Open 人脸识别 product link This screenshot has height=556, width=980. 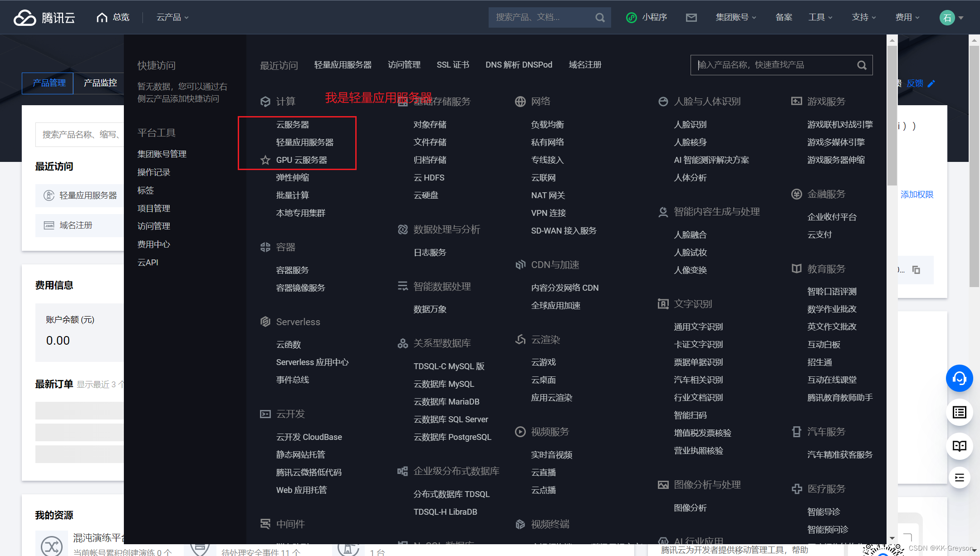point(690,124)
